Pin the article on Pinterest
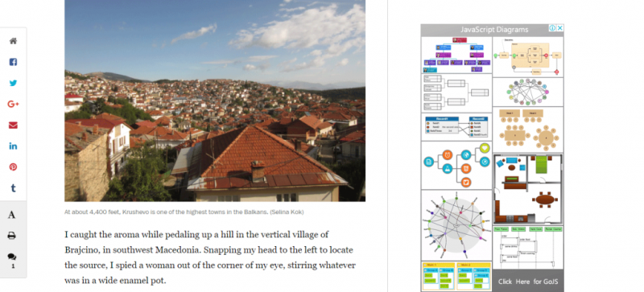The image size is (644, 292). pyautogui.click(x=13, y=167)
